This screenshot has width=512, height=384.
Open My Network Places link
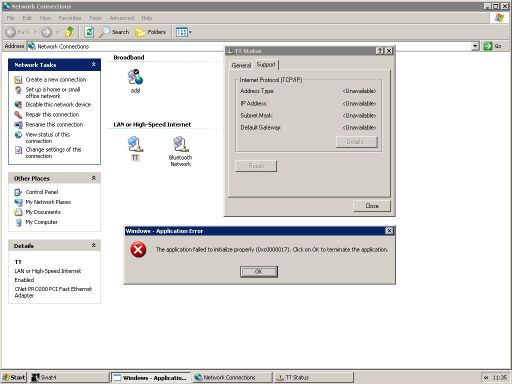(x=48, y=202)
